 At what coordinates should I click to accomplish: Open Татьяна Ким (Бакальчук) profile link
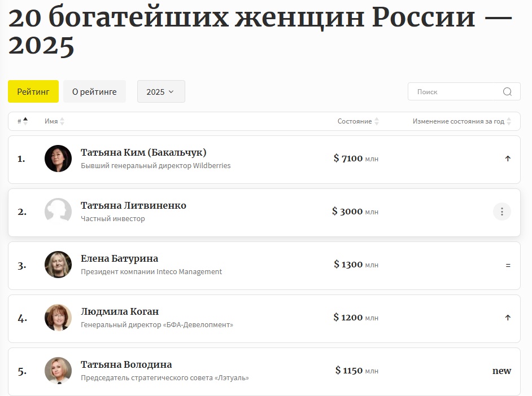click(143, 152)
